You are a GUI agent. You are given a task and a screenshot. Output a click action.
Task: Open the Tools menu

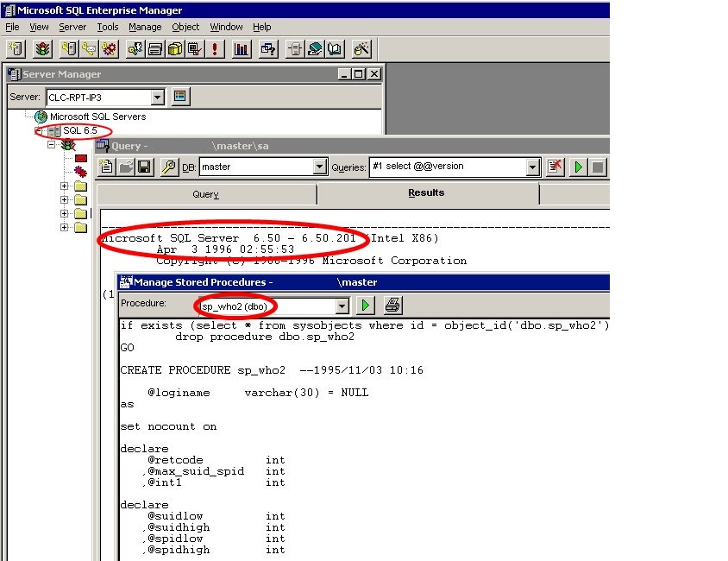point(108,27)
